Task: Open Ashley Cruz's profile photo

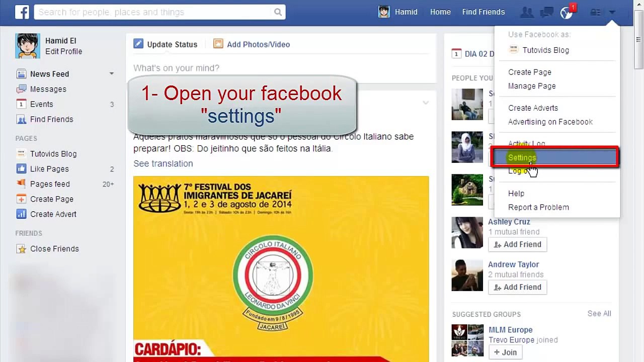Action: (467, 232)
